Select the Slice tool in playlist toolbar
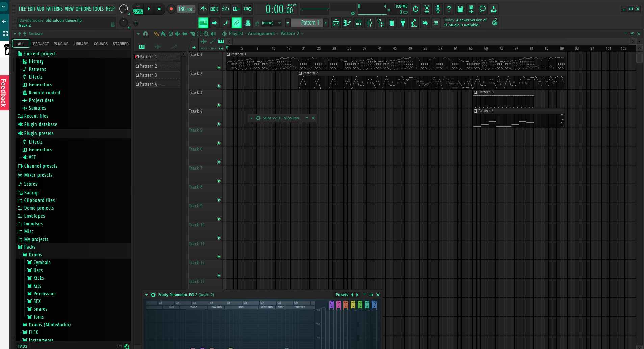This screenshot has width=644, height=349. pos(192,34)
